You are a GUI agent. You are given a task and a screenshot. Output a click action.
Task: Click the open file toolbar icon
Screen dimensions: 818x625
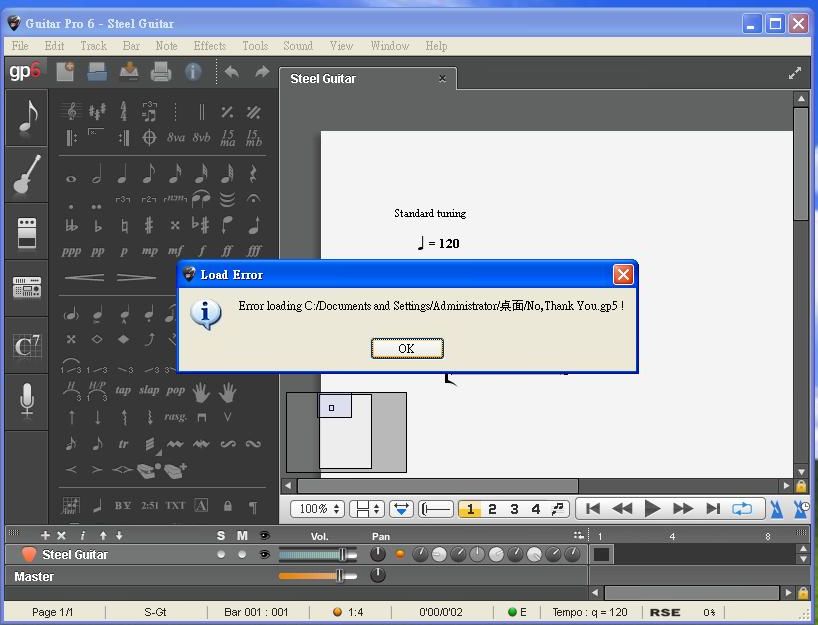[x=97, y=71]
